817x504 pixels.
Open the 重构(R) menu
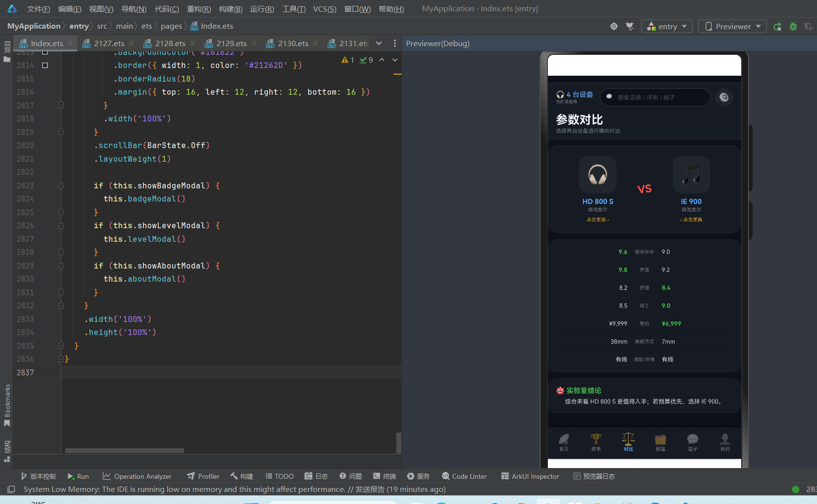pyautogui.click(x=199, y=9)
